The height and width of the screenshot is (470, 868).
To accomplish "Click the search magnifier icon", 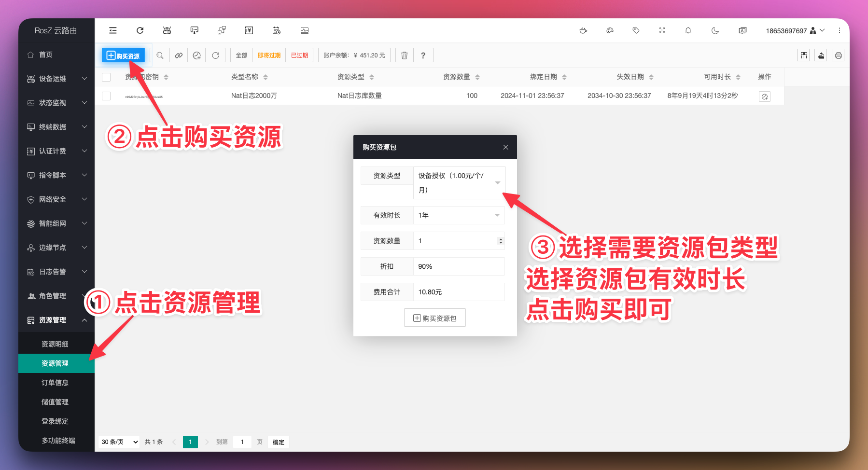I will (x=160, y=55).
